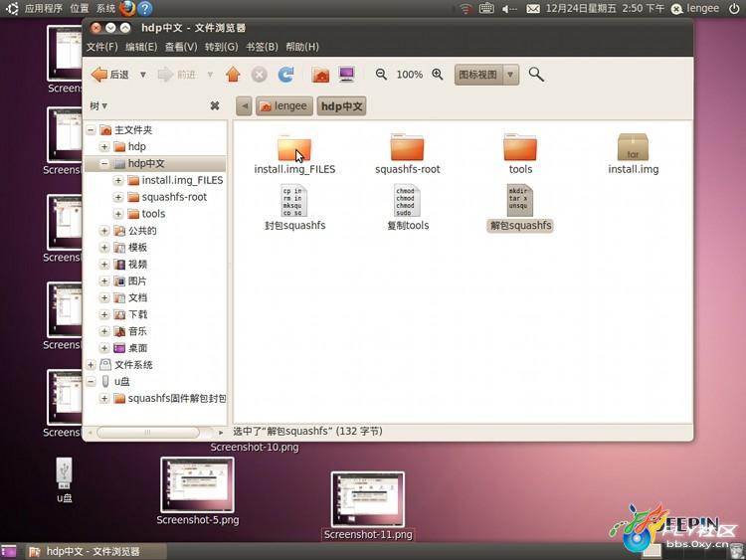Open the back history dropdown arrow
The height and width of the screenshot is (560, 746).
pos(142,75)
